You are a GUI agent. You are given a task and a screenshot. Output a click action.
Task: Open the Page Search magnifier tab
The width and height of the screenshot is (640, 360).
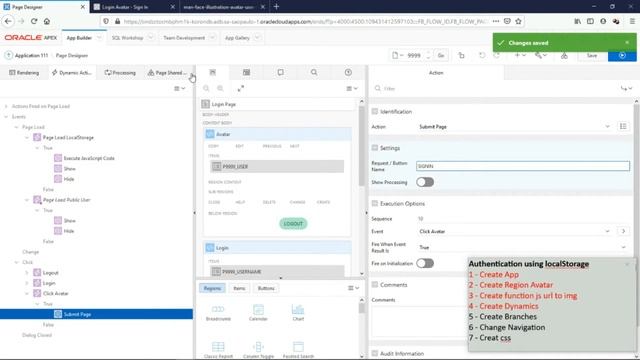tap(314, 72)
